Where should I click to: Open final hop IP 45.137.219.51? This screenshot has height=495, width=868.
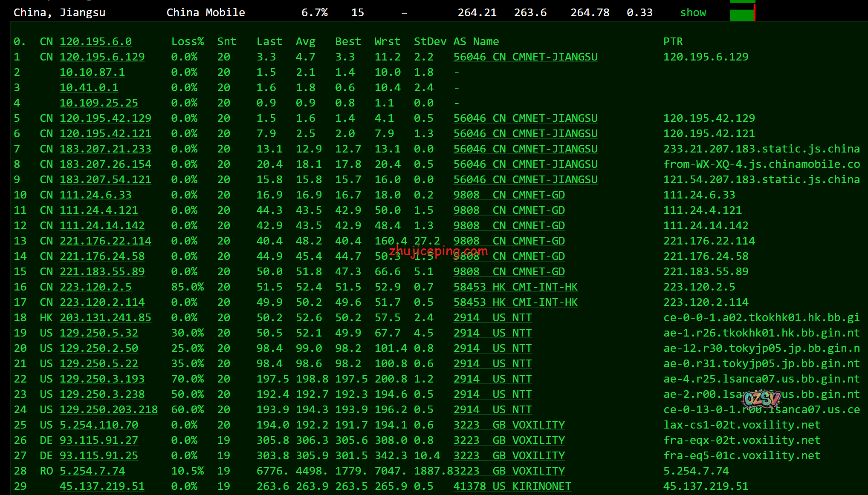(102, 486)
